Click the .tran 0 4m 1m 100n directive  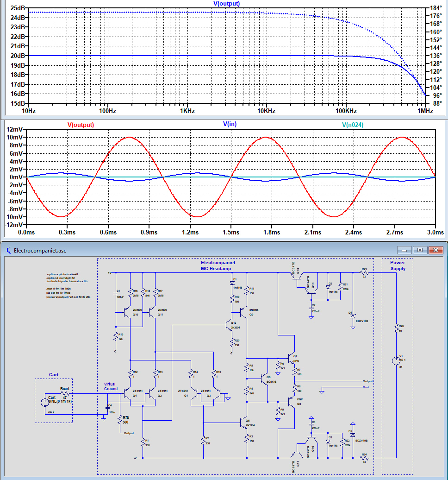click(x=58, y=289)
